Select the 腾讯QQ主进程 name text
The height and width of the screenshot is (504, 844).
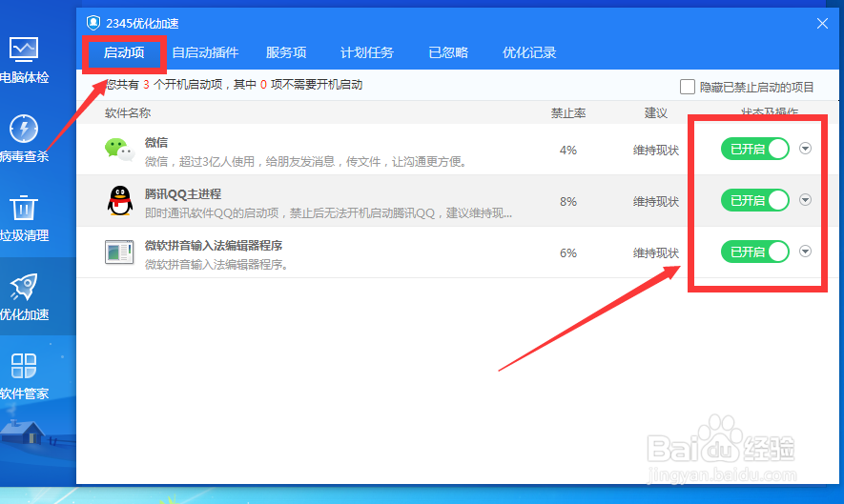[x=183, y=194]
